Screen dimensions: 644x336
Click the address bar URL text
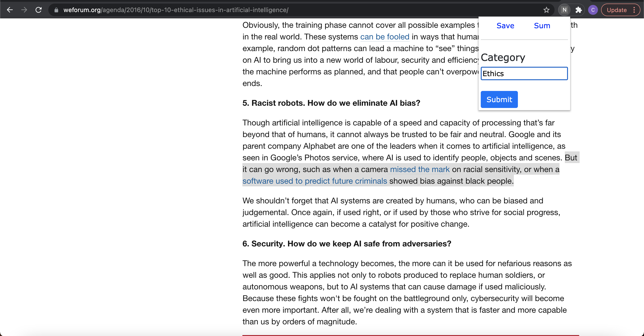point(176,10)
